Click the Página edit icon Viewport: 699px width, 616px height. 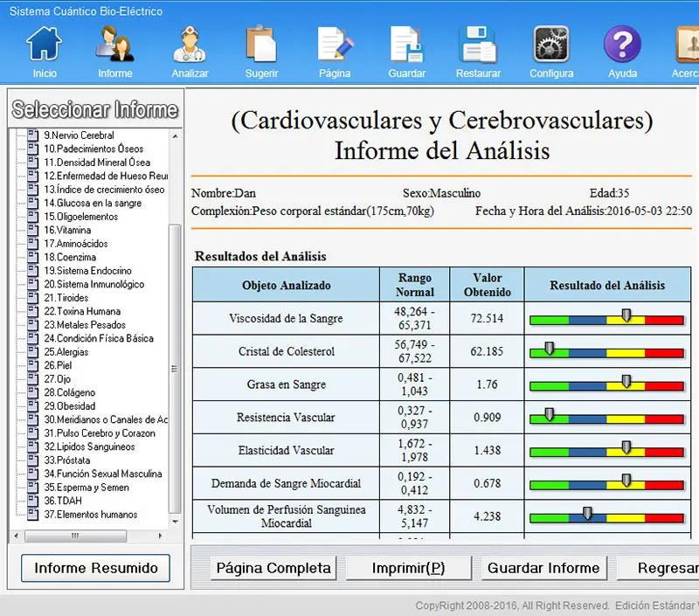335,45
